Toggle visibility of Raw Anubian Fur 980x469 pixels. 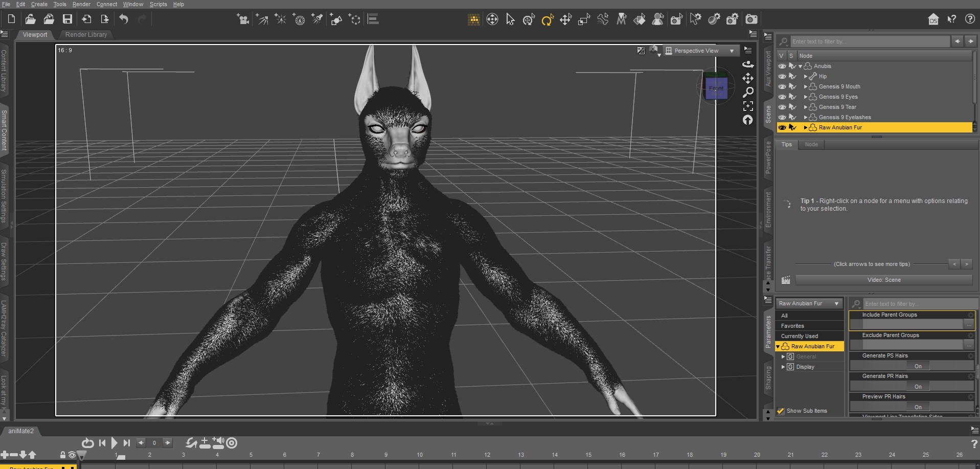tap(782, 127)
